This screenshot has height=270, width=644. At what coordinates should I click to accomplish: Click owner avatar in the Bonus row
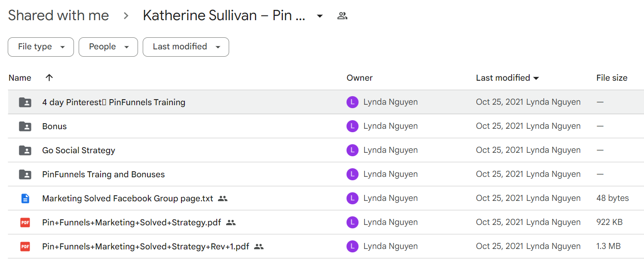tap(353, 126)
